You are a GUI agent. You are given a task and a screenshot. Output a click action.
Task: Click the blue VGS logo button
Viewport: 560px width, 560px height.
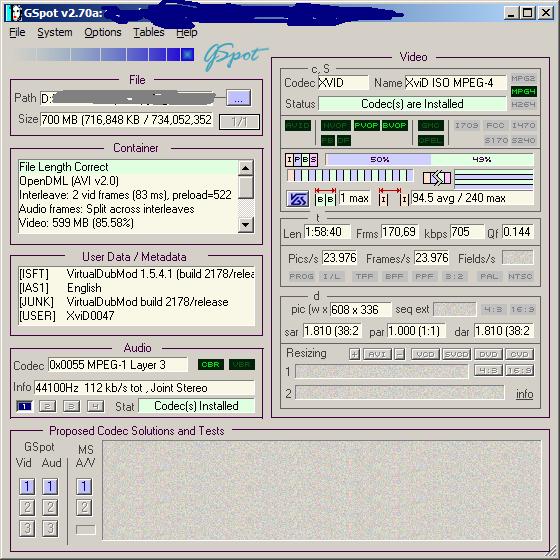298,199
